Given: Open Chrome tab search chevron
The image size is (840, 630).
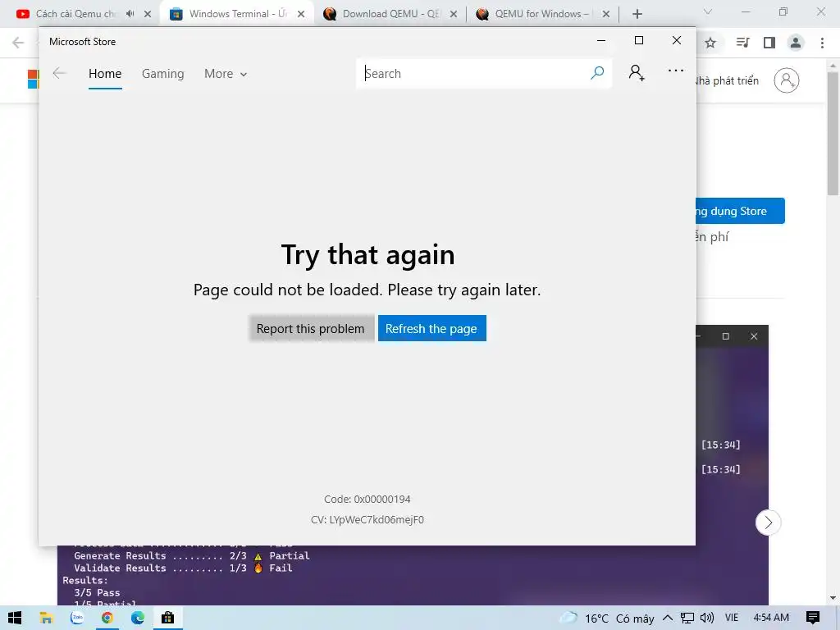Looking at the screenshot, I should (x=708, y=11).
